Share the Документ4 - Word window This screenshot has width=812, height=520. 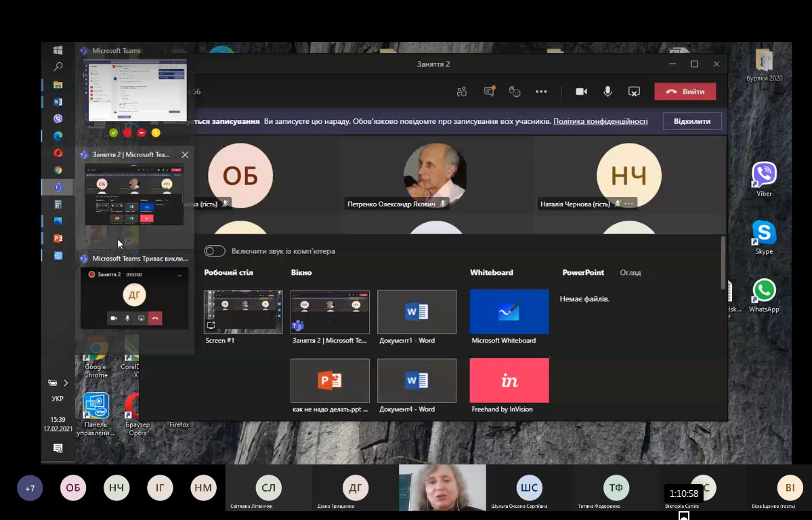417,380
